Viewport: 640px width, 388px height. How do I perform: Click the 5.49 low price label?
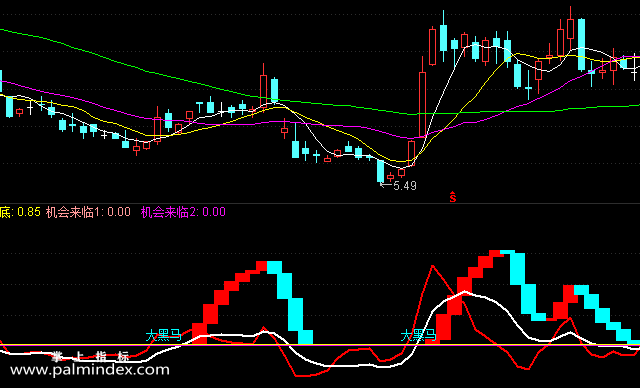(404, 186)
